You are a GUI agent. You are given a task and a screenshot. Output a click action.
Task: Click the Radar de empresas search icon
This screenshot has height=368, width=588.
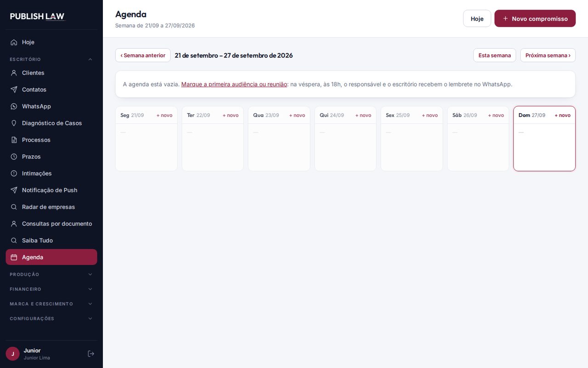coord(14,207)
